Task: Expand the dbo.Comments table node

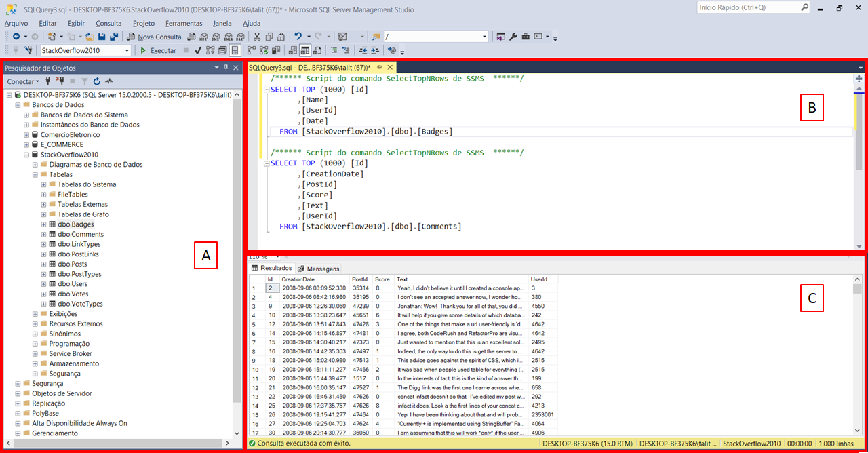Action: click(44, 234)
